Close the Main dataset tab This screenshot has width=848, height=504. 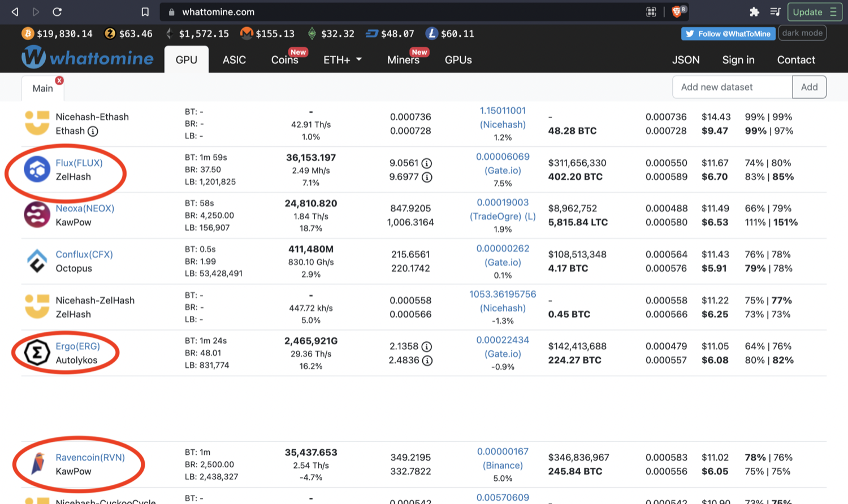pyautogui.click(x=59, y=81)
